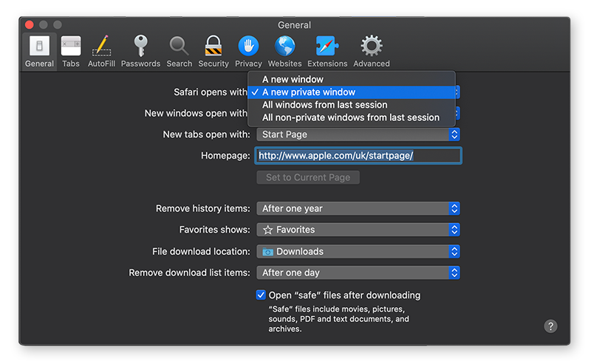The width and height of the screenshot is (591, 364).
Task: Click the 'Set to Current Page' button
Action: [x=308, y=177]
